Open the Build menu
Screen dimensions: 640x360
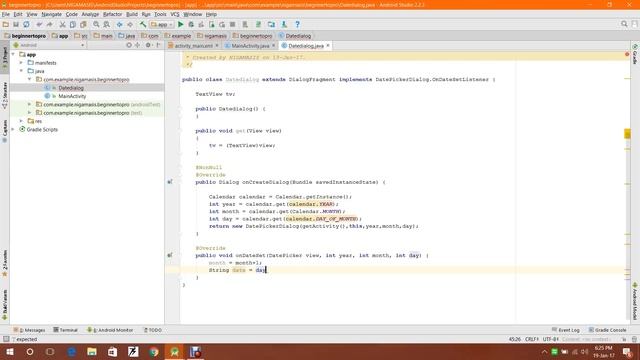pos(132,14)
